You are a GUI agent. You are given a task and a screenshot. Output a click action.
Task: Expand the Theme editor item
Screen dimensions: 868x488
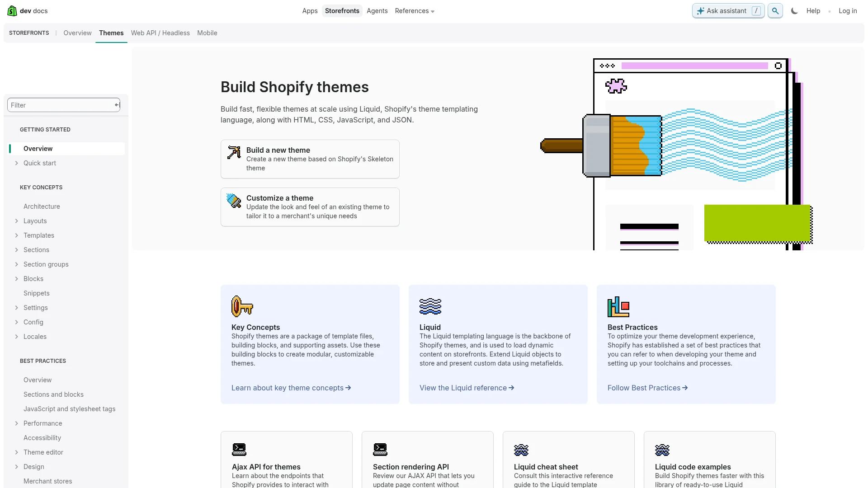17,452
